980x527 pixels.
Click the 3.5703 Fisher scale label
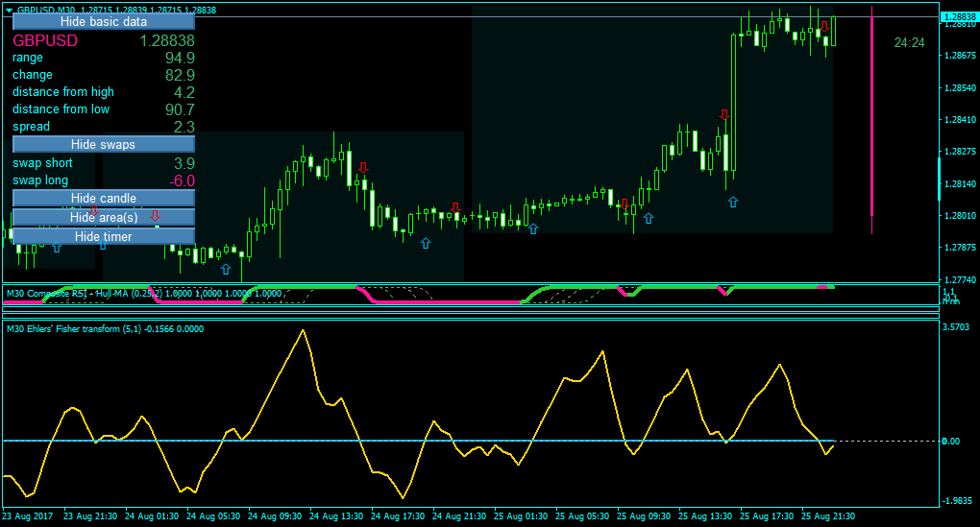coord(956,327)
